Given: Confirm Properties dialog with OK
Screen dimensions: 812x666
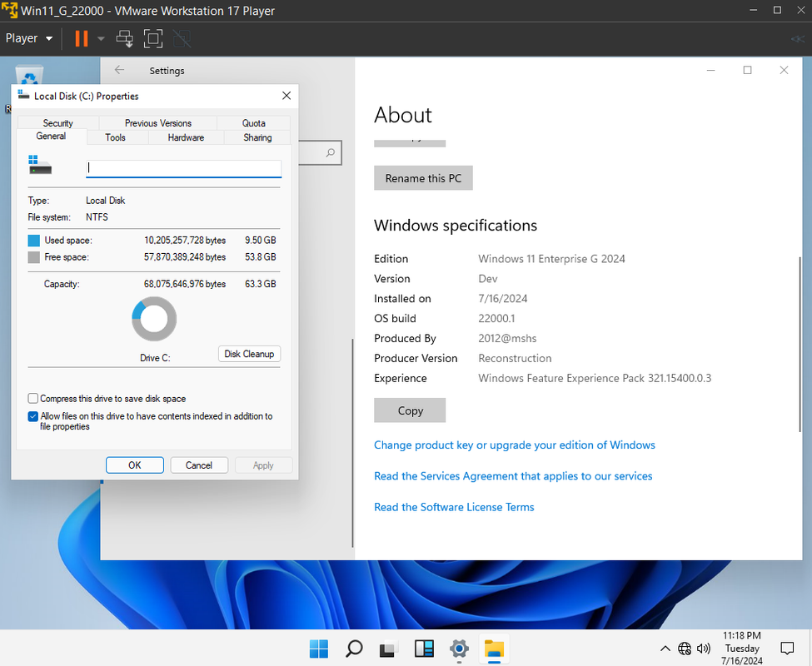Looking at the screenshot, I should [135, 465].
